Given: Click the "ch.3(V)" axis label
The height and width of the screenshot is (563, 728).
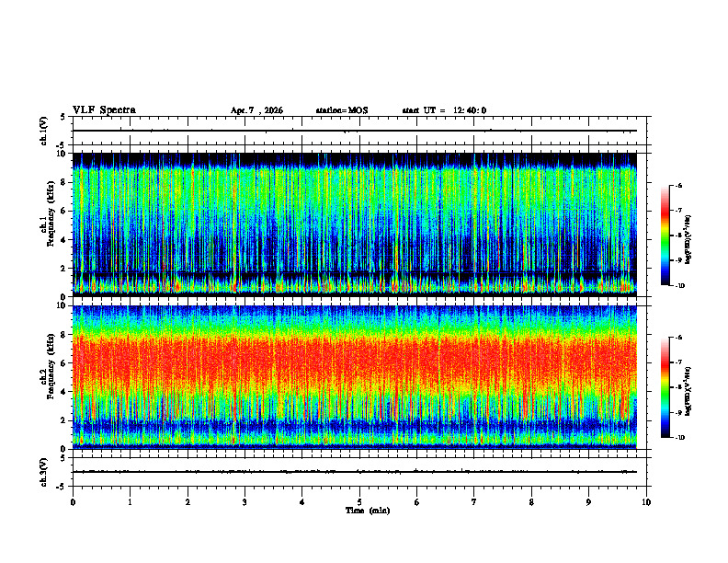Looking at the screenshot, I should pyautogui.click(x=44, y=472).
